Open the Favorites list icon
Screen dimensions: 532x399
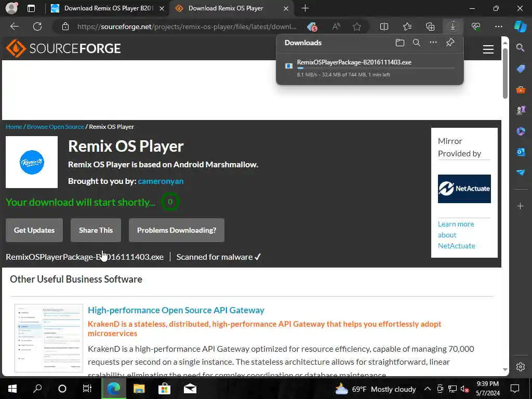(x=407, y=26)
